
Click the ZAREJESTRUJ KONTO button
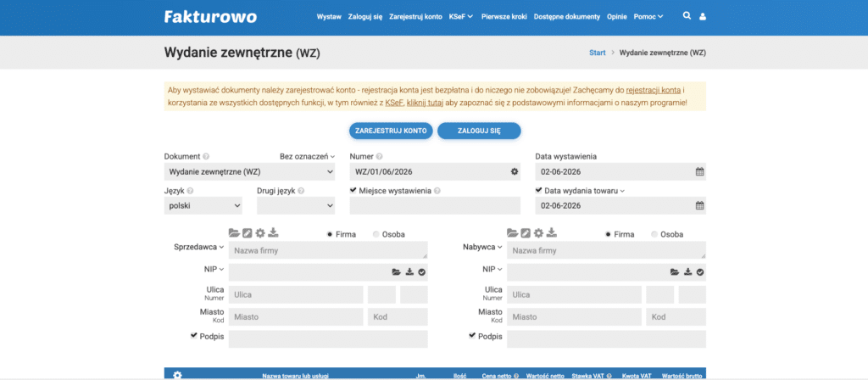pos(391,131)
